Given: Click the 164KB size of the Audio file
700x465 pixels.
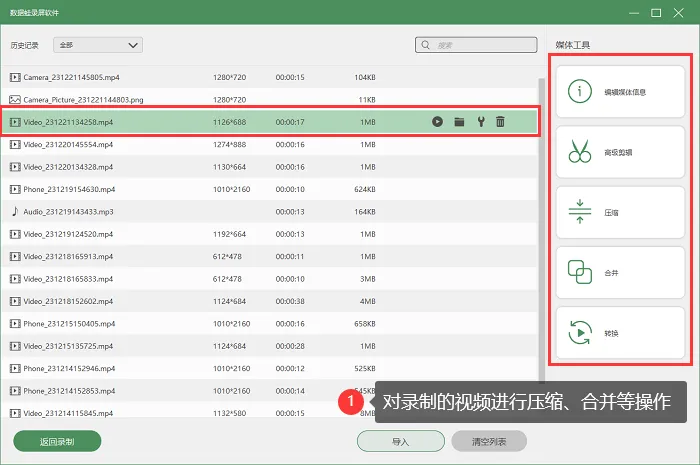Looking at the screenshot, I should pyautogui.click(x=365, y=212).
